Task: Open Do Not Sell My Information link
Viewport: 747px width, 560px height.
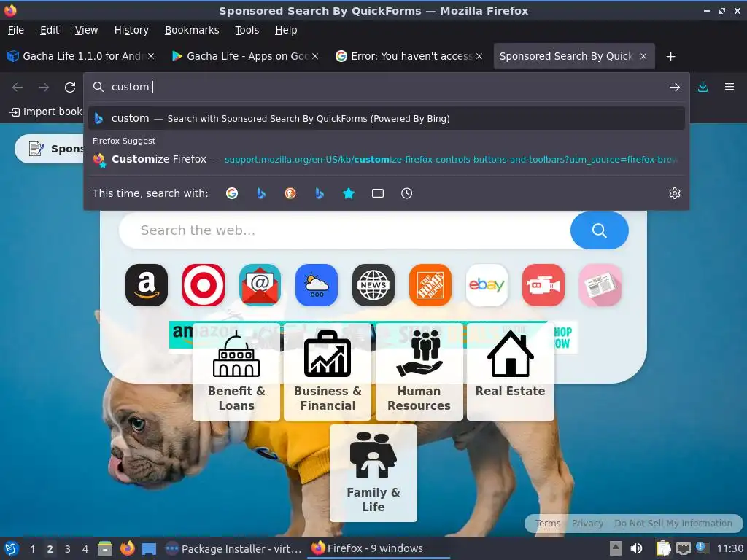Action: point(673,524)
